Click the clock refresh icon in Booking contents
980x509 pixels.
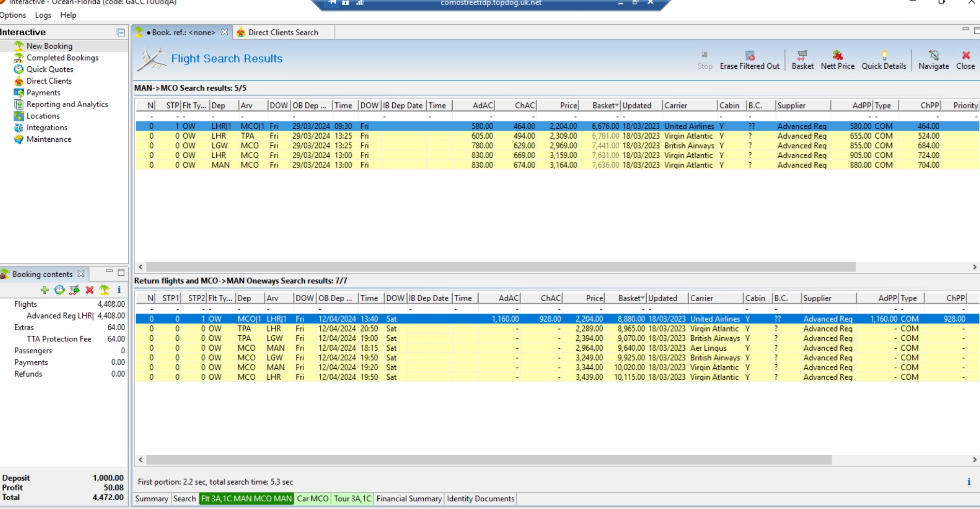coord(60,290)
